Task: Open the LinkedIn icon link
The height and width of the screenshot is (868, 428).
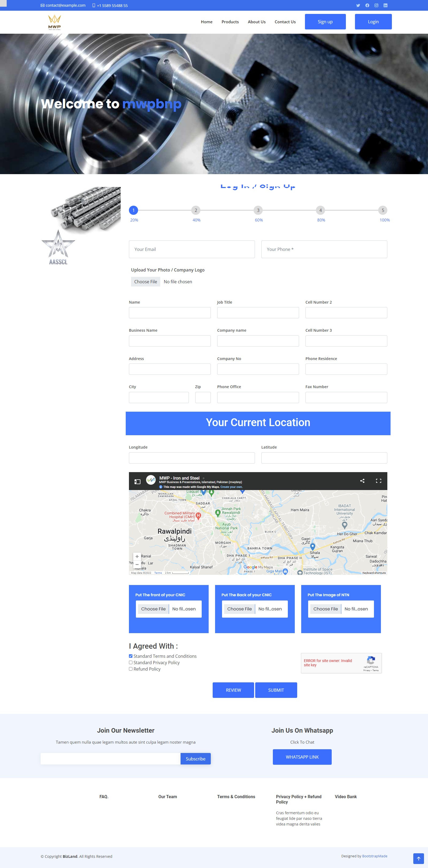Action: click(385, 5)
